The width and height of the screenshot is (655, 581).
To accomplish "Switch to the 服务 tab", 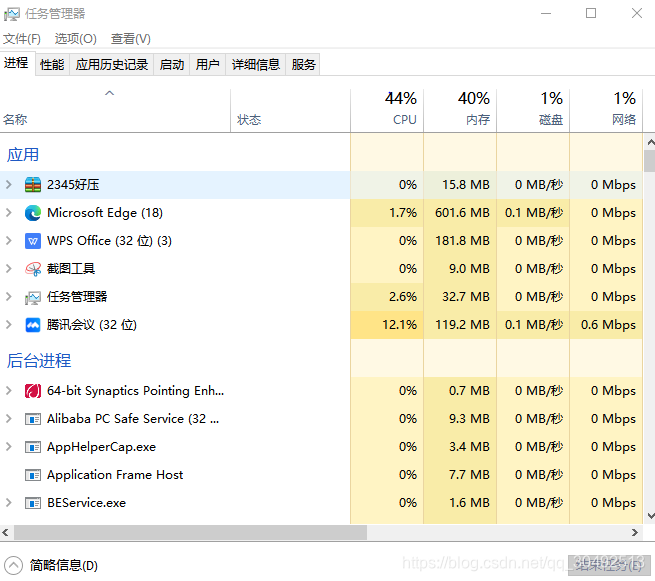I will click(303, 65).
